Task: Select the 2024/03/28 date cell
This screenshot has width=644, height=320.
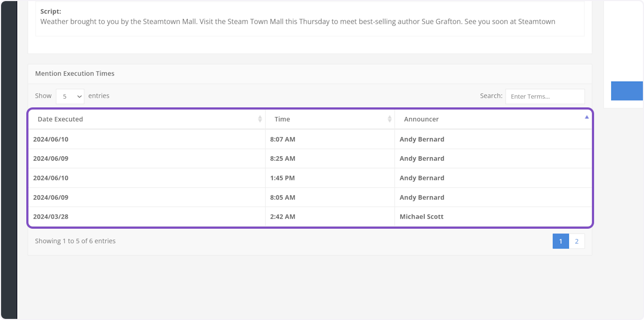Action: (x=51, y=217)
